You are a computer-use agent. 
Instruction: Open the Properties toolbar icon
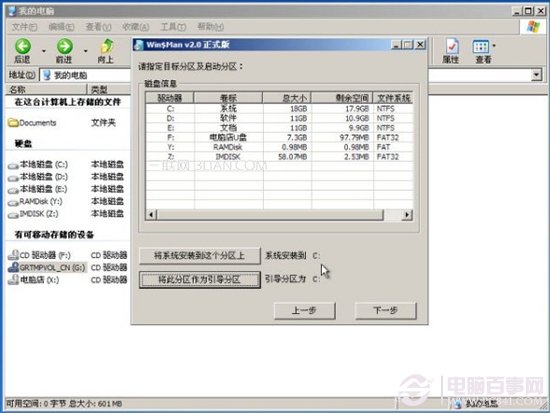(x=451, y=46)
